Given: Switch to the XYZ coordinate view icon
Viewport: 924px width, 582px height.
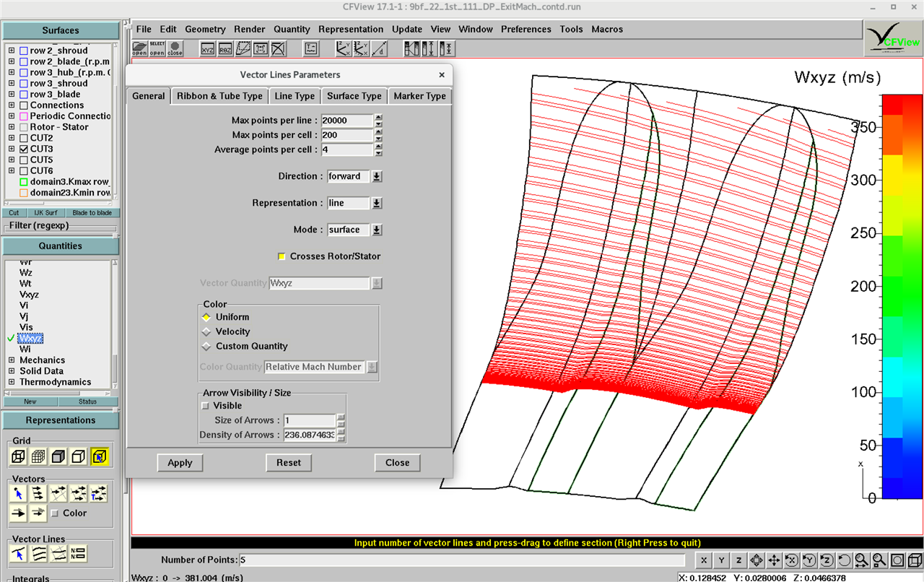Looking at the screenshot, I should [x=208, y=49].
